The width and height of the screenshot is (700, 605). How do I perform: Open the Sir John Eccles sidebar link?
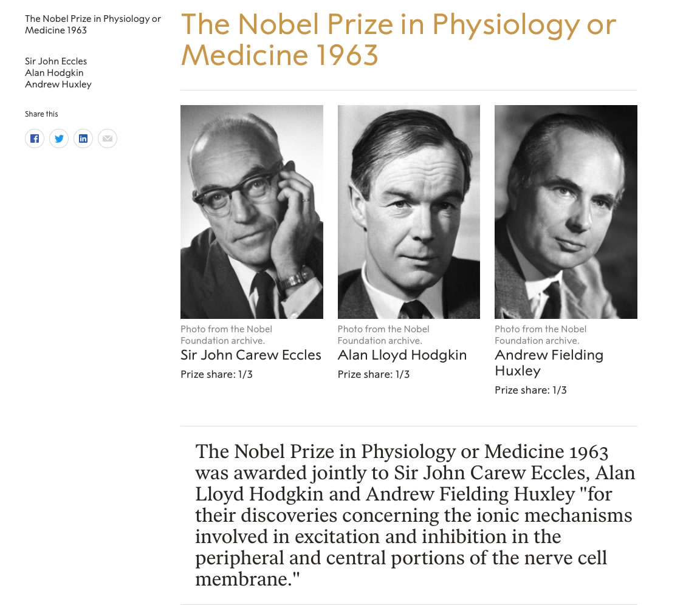(x=56, y=61)
